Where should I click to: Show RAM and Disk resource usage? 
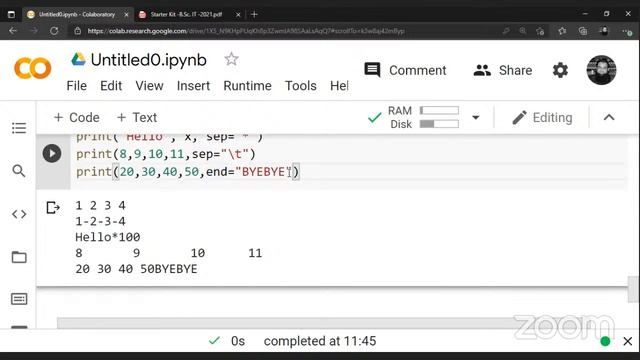pyautogui.click(x=423, y=118)
